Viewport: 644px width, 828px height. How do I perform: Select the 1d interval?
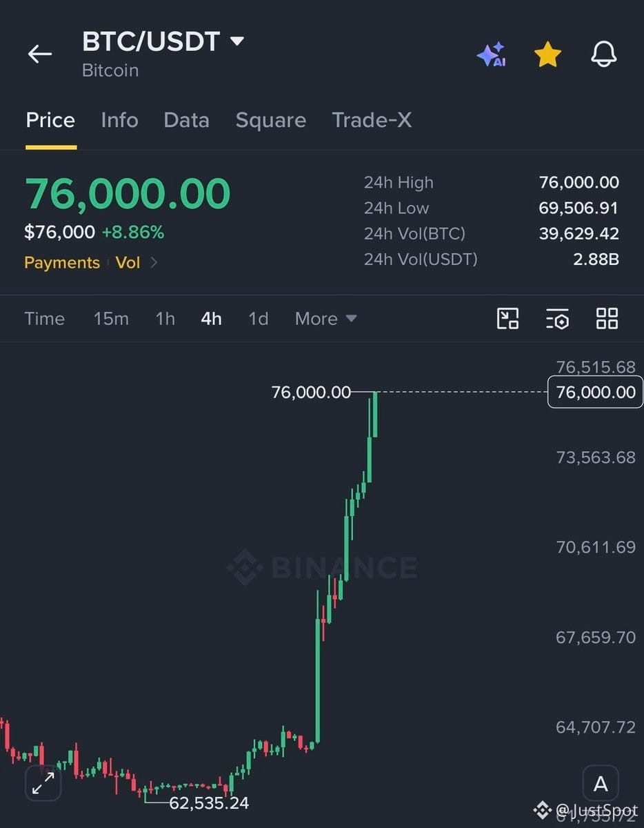pyautogui.click(x=258, y=319)
